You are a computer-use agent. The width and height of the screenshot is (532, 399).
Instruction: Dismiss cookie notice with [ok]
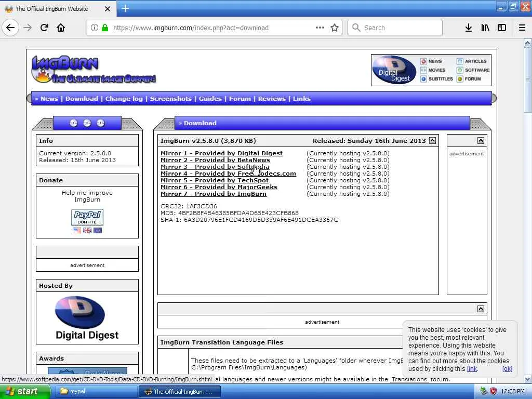(507, 369)
